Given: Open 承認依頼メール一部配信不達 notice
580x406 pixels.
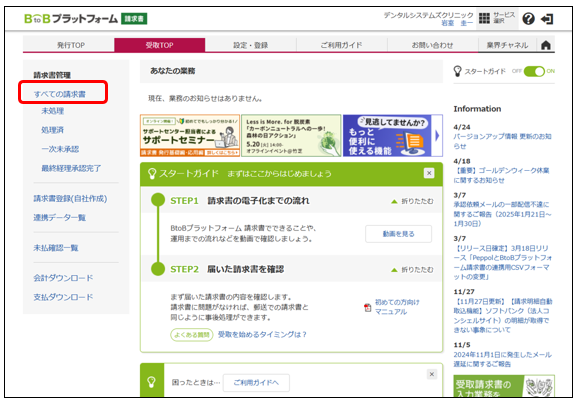Looking at the screenshot, I should tap(502, 214).
